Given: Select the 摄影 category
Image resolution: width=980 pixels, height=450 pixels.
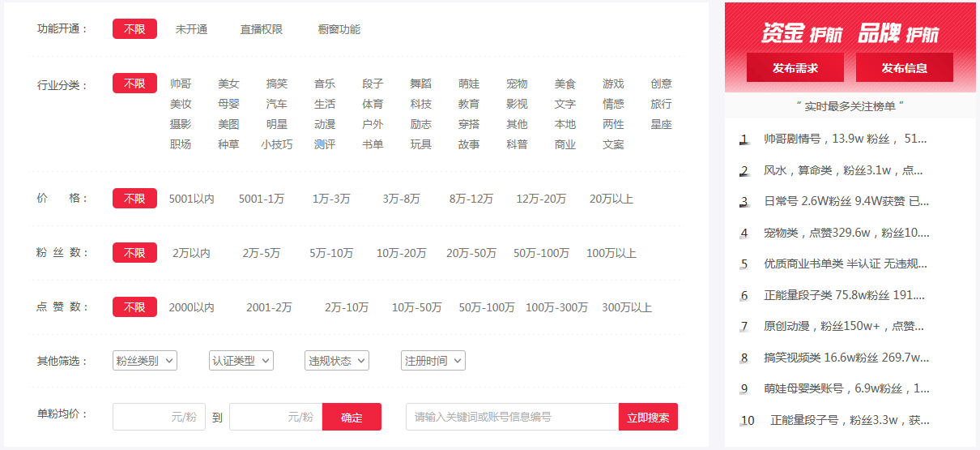Looking at the screenshot, I should [x=181, y=124].
